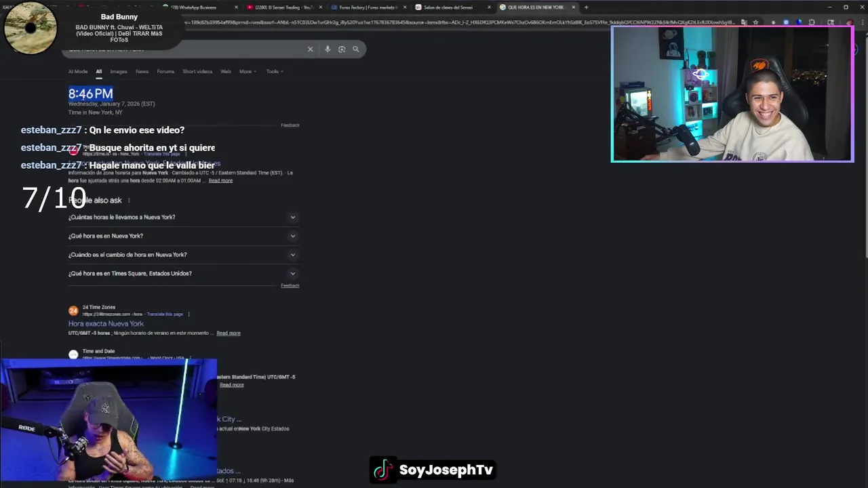Open People also ask three-dot options
This screenshot has height=488, width=868.
pos(129,200)
